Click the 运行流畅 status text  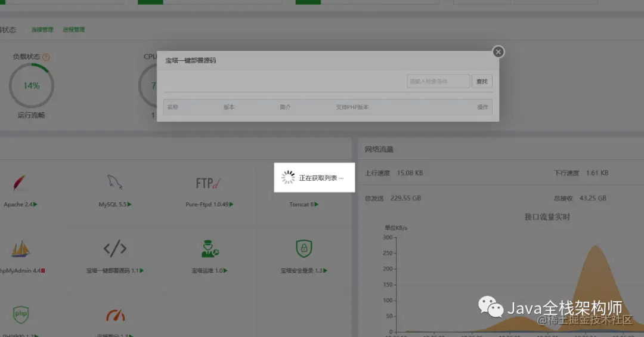(x=31, y=115)
